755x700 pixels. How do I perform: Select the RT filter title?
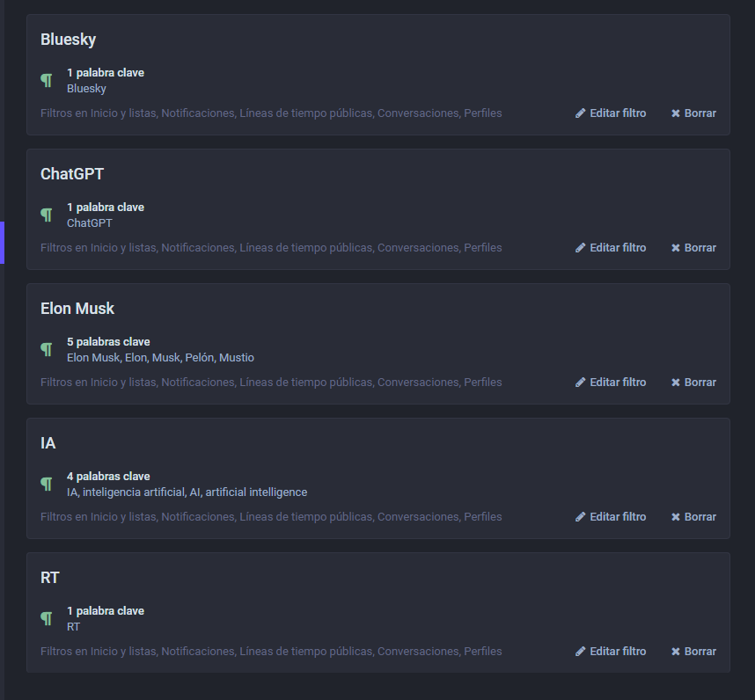50,577
